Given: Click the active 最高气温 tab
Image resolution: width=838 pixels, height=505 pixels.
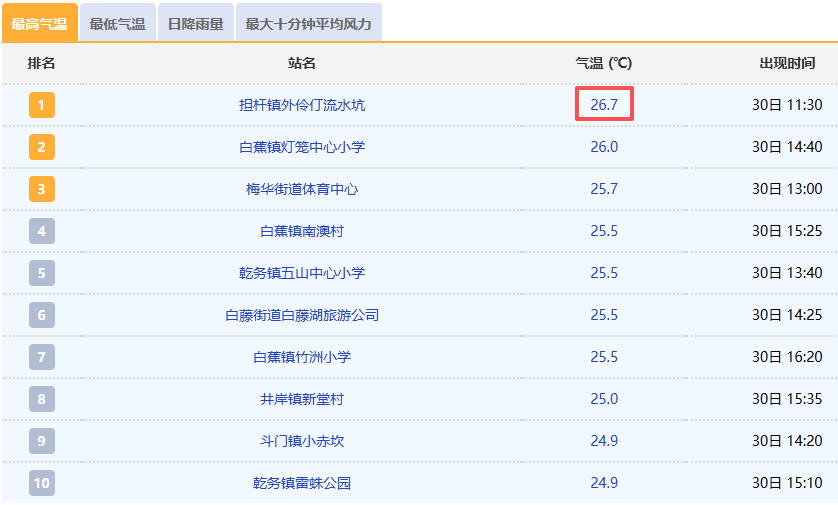Looking at the screenshot, I should point(39,24).
